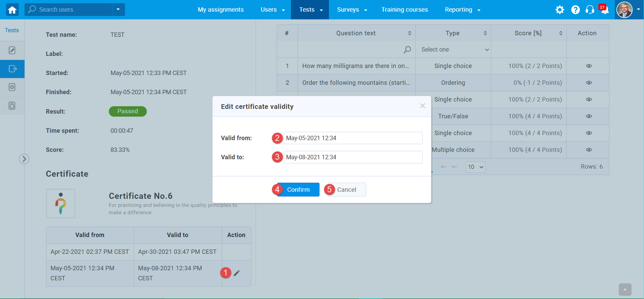Screen dimensions: 644x299
Task: Click the scroll-to-top arrow button
Action: [625, 289]
